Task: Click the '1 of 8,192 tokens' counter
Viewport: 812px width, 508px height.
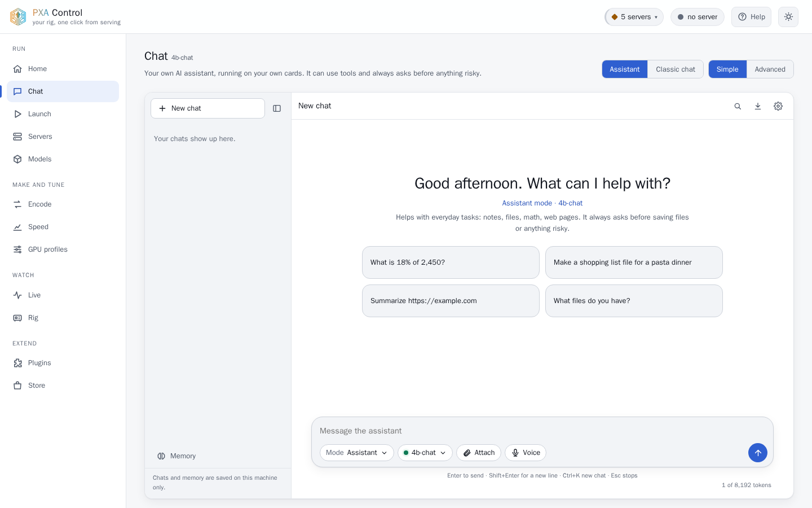Action: (x=746, y=485)
